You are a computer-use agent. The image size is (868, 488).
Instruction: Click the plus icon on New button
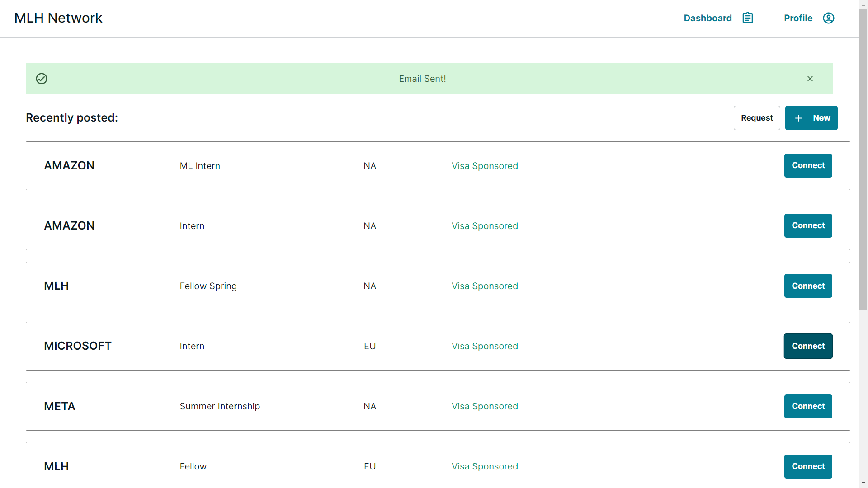pyautogui.click(x=798, y=118)
